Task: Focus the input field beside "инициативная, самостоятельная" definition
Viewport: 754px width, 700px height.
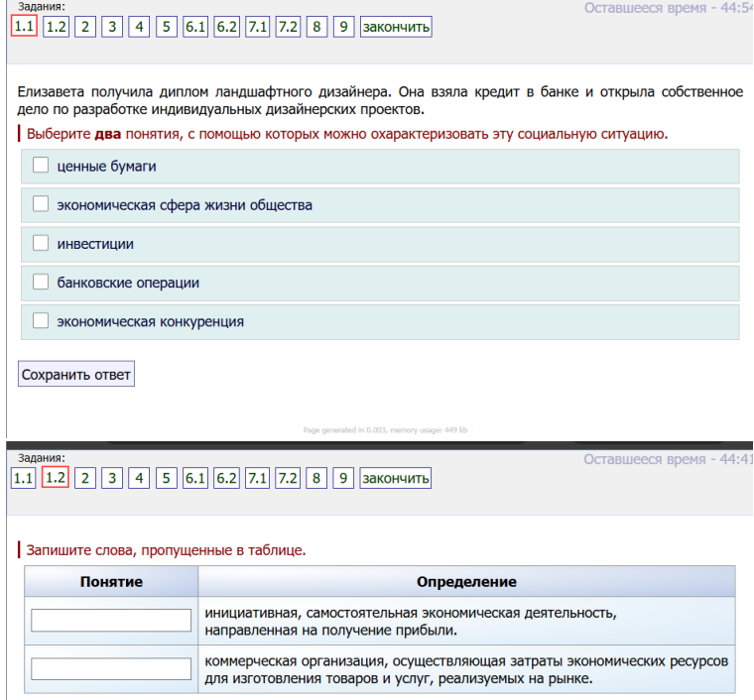Action: 111,620
